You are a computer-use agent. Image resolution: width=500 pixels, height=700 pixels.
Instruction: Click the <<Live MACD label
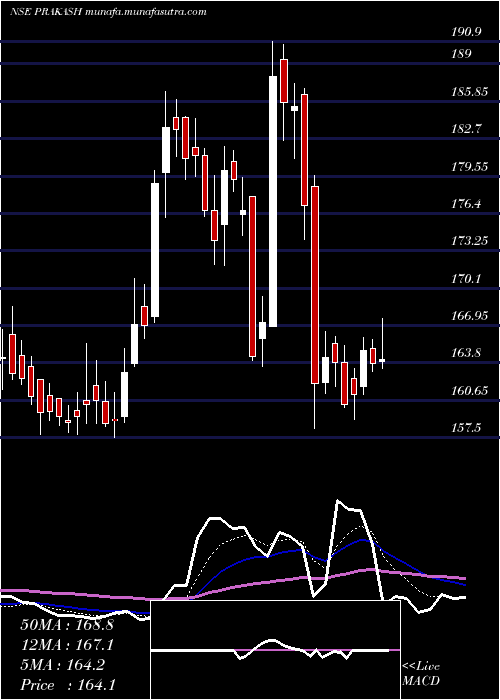(x=421, y=673)
